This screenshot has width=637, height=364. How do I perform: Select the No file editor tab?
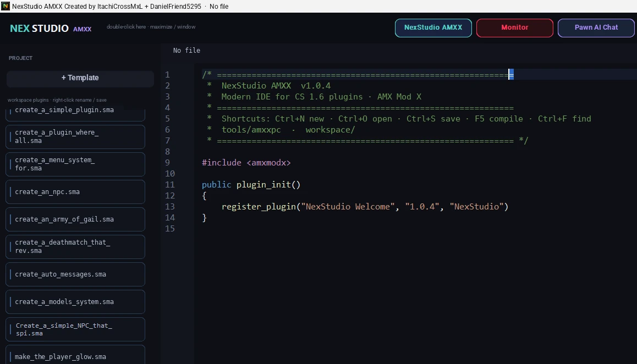pyautogui.click(x=186, y=51)
